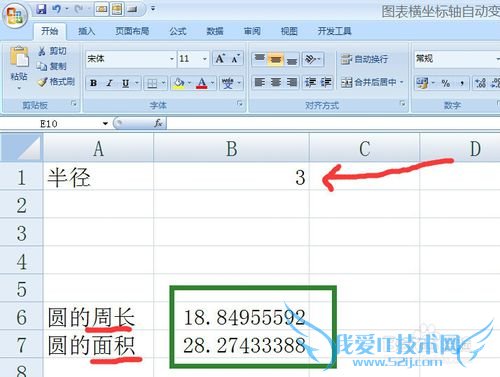Open the phonetic guide 文 icon
Viewport: 500px width, 377px height.
point(228,83)
